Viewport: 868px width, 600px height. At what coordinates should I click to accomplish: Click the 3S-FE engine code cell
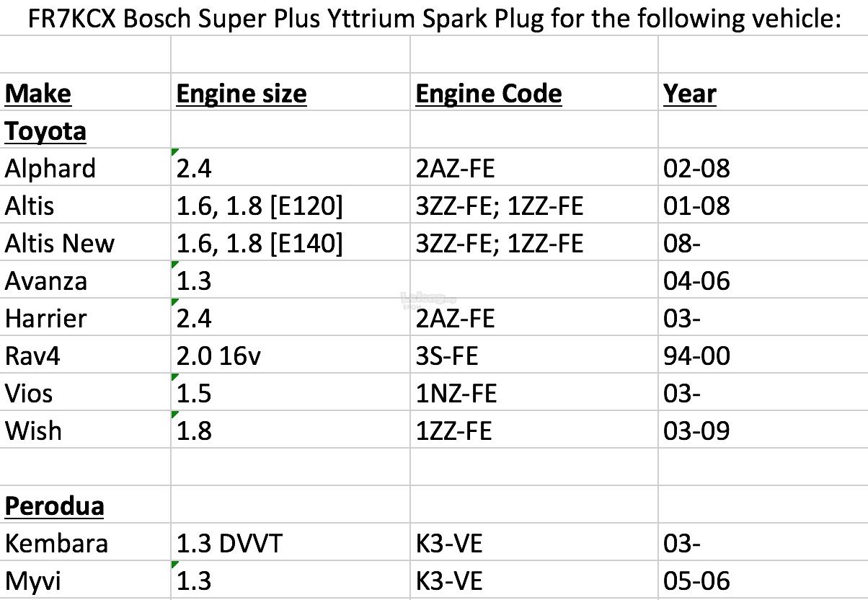click(447, 356)
